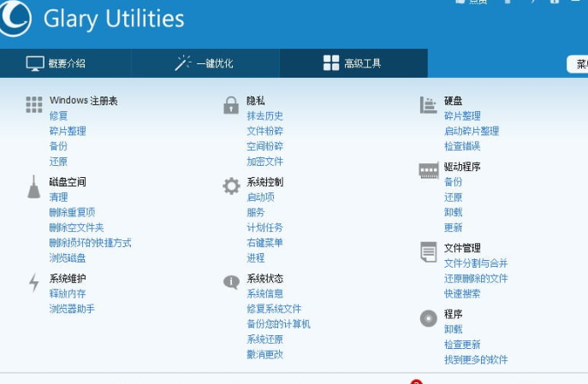The image size is (588, 384).
Task: Click the 程序 disc icon
Action: click(x=429, y=318)
